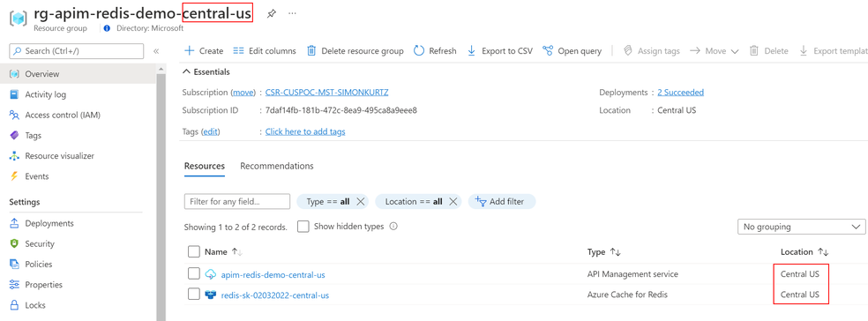
Task: Open the ellipsis more options menu
Action: point(292,13)
